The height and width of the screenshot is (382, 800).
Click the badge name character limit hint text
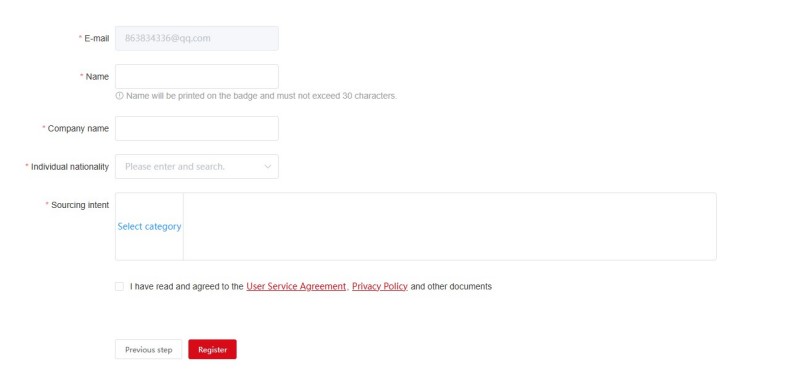point(261,95)
